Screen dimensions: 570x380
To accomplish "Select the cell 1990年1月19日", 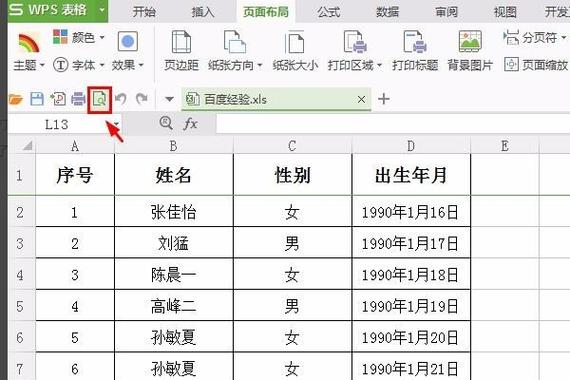I will pos(411,306).
